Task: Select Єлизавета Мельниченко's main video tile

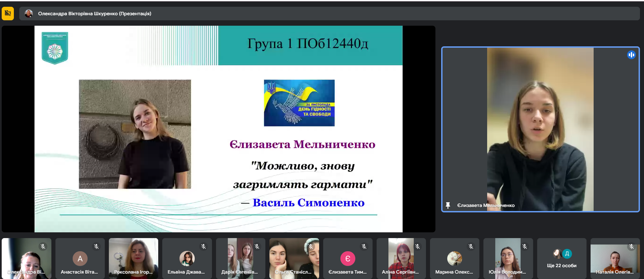Action: 540,129
